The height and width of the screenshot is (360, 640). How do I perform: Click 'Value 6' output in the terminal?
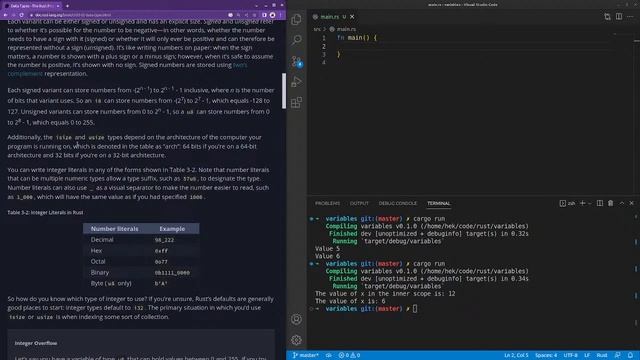coord(327,256)
